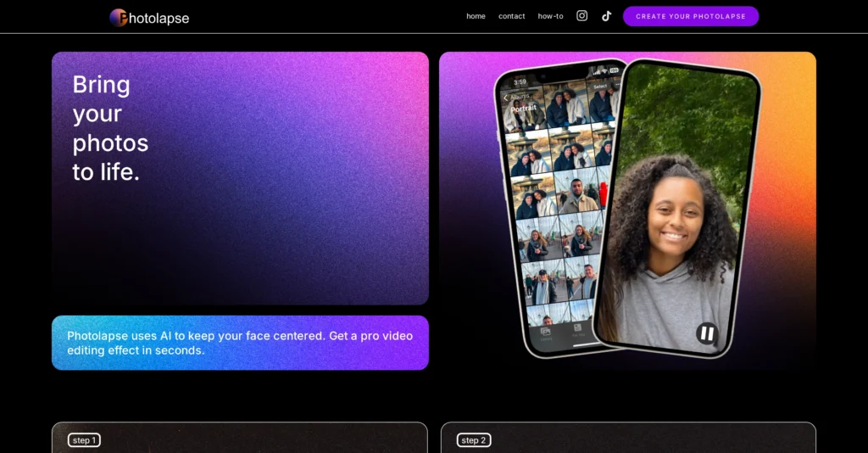This screenshot has height=453, width=868.
Task: Click the step 1 badge
Action: (x=84, y=440)
